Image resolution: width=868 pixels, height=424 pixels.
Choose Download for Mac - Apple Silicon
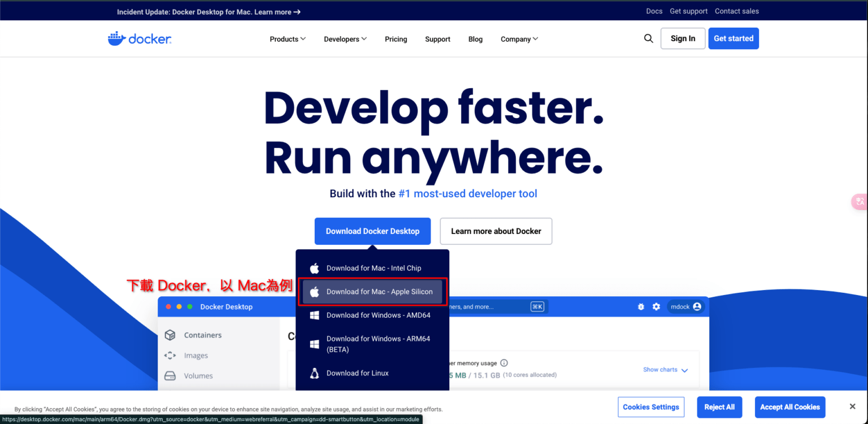pyautogui.click(x=372, y=292)
